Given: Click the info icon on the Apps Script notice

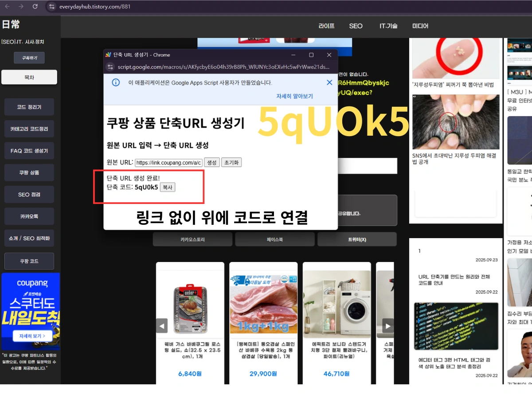Looking at the screenshot, I should coord(116,82).
